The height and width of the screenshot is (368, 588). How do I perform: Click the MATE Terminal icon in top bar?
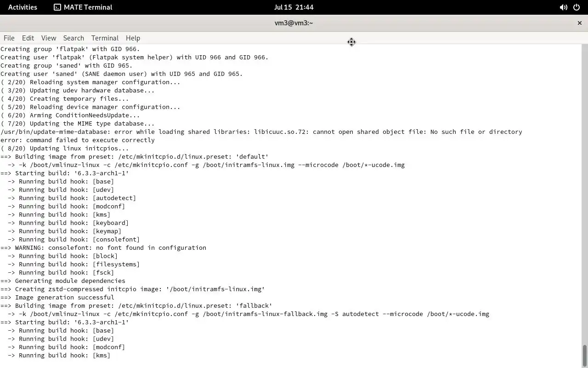57,7
